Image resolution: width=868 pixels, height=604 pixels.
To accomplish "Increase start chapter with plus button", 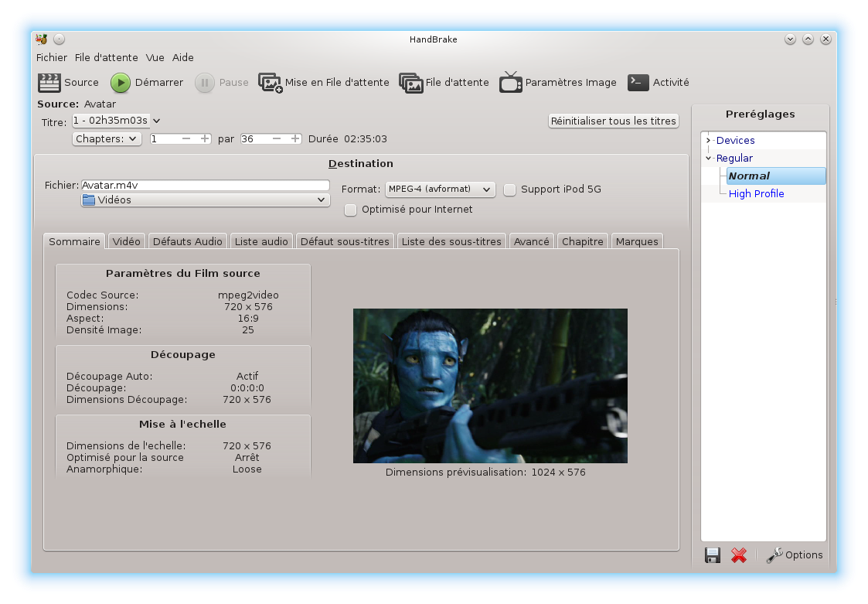I will click(x=205, y=138).
